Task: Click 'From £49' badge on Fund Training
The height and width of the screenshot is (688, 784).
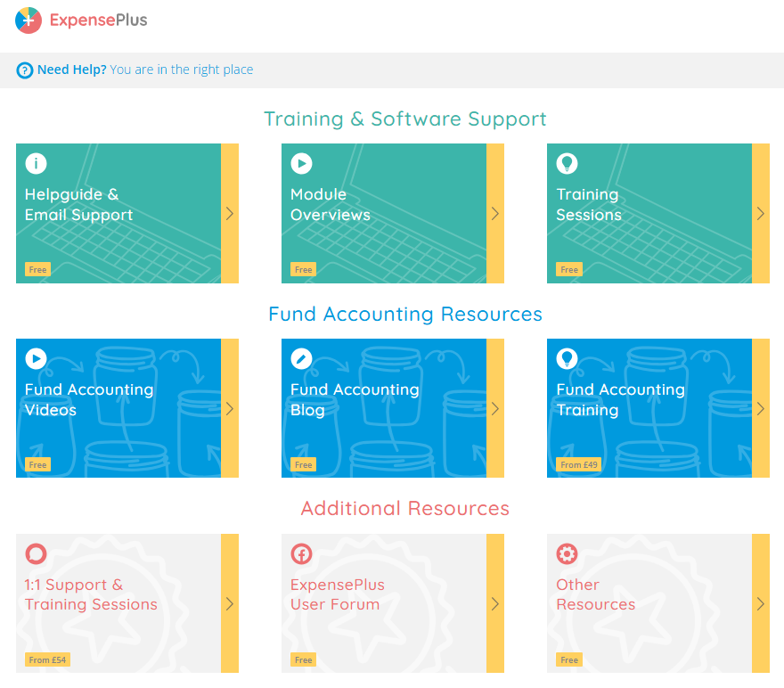Action: [578, 464]
